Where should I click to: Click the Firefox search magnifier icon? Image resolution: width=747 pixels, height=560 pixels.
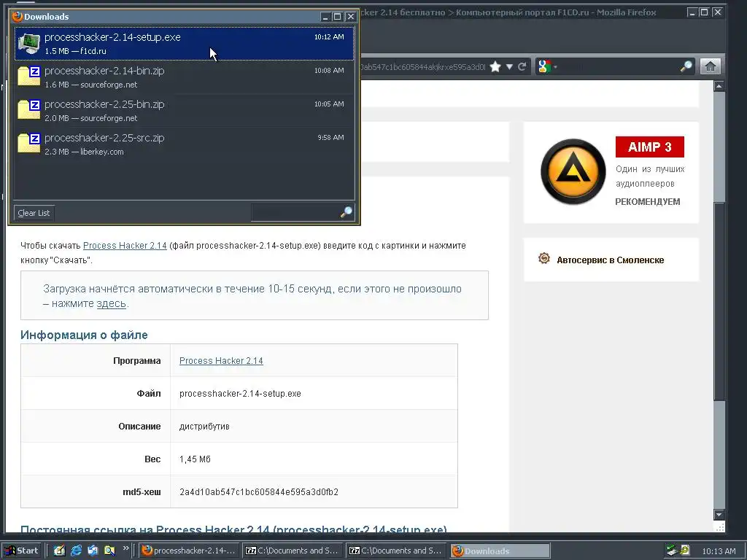coord(686,66)
